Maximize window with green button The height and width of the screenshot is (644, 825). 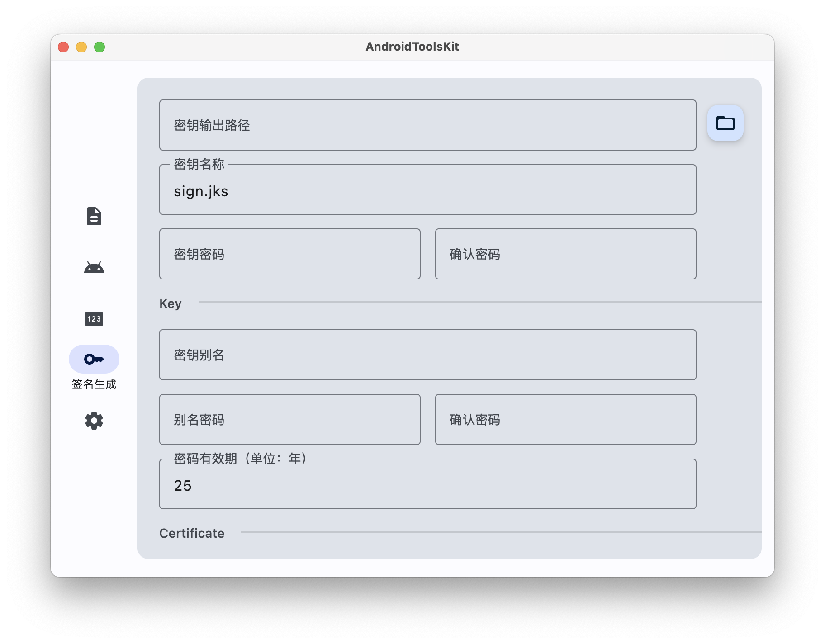100,47
